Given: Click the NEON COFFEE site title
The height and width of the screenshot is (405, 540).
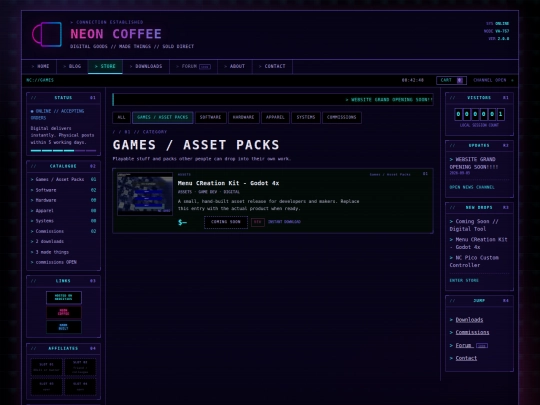Looking at the screenshot, I should tap(116, 34).
